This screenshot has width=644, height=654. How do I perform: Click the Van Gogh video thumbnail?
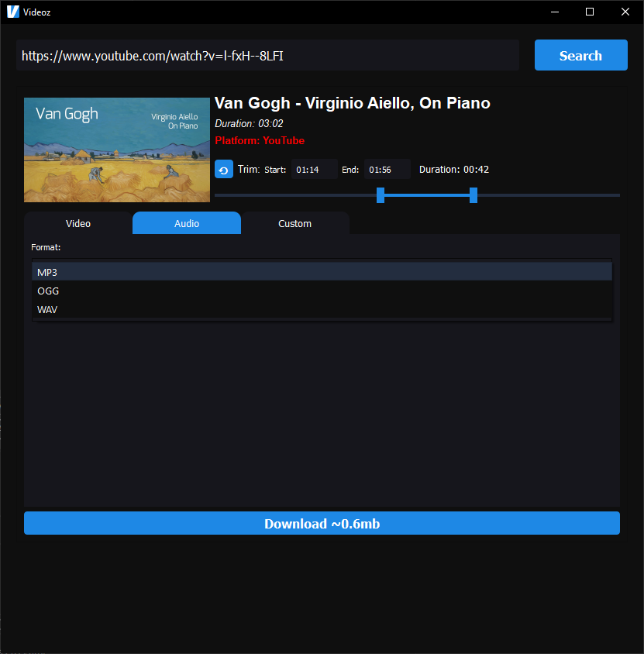[117, 150]
